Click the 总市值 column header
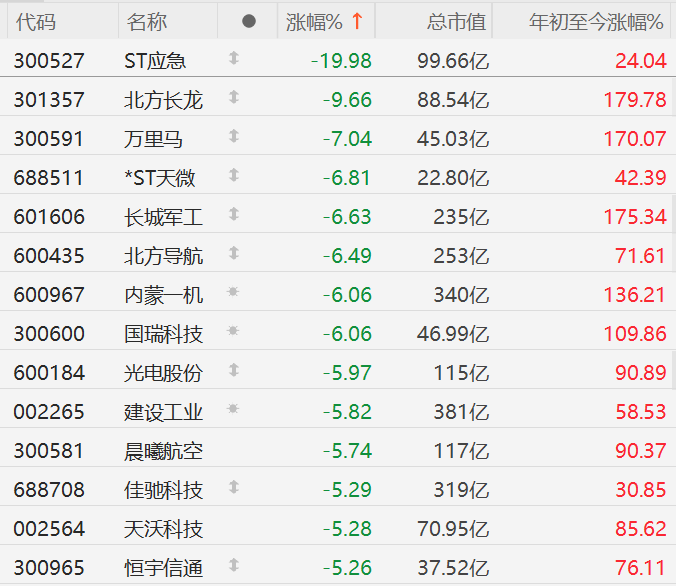The width and height of the screenshot is (676, 586). tap(456, 22)
